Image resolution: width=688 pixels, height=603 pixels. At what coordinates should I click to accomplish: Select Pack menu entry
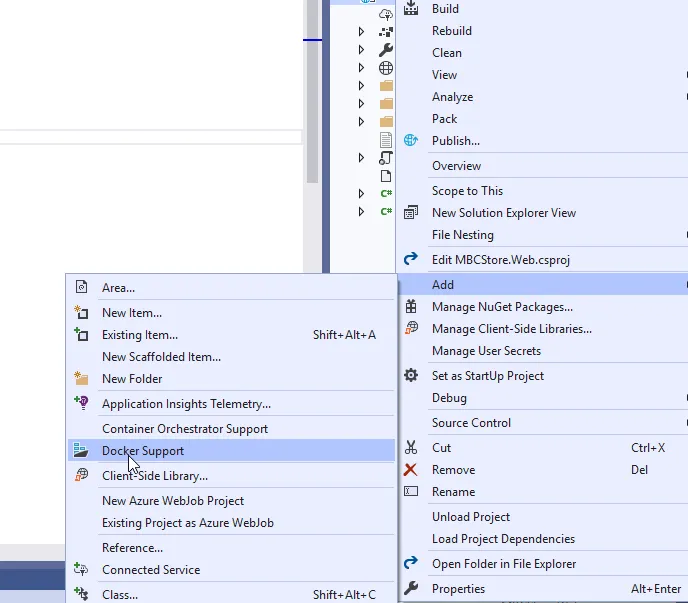point(542,118)
